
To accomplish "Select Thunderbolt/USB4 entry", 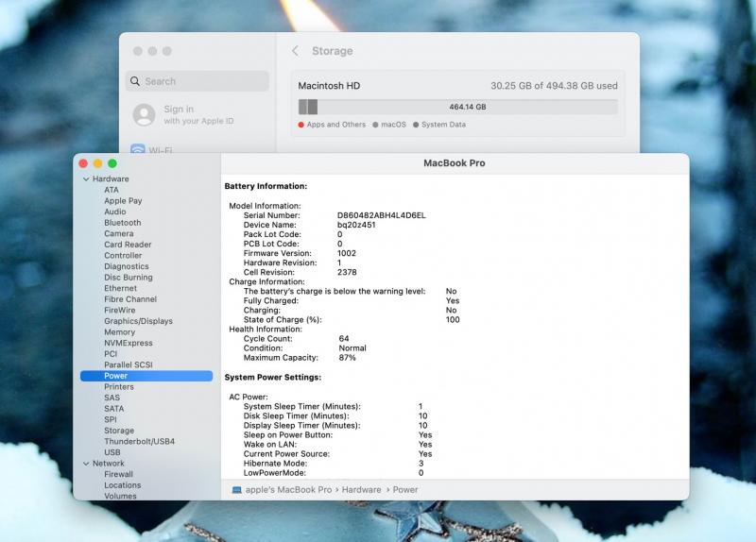I will 139,441.
